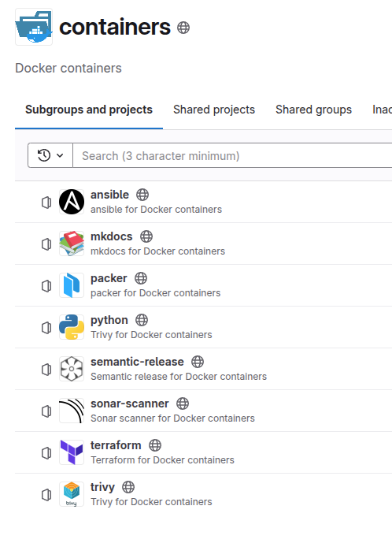
Task: Open the terraform project avatar
Action: click(x=72, y=452)
